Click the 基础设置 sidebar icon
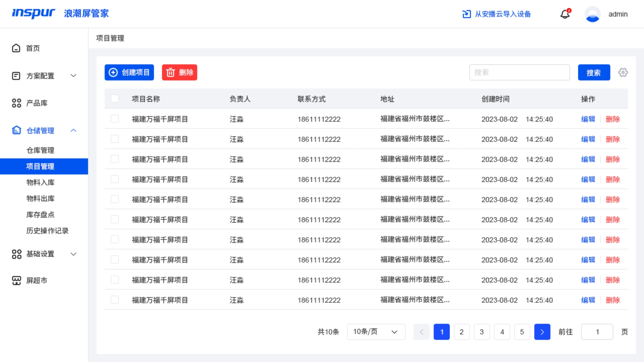 point(16,254)
